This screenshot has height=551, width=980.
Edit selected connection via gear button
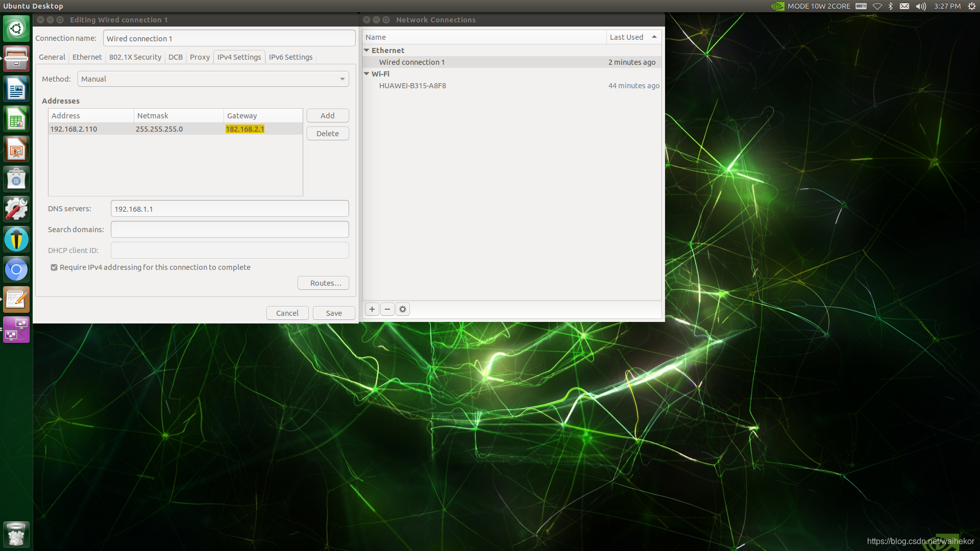click(403, 309)
